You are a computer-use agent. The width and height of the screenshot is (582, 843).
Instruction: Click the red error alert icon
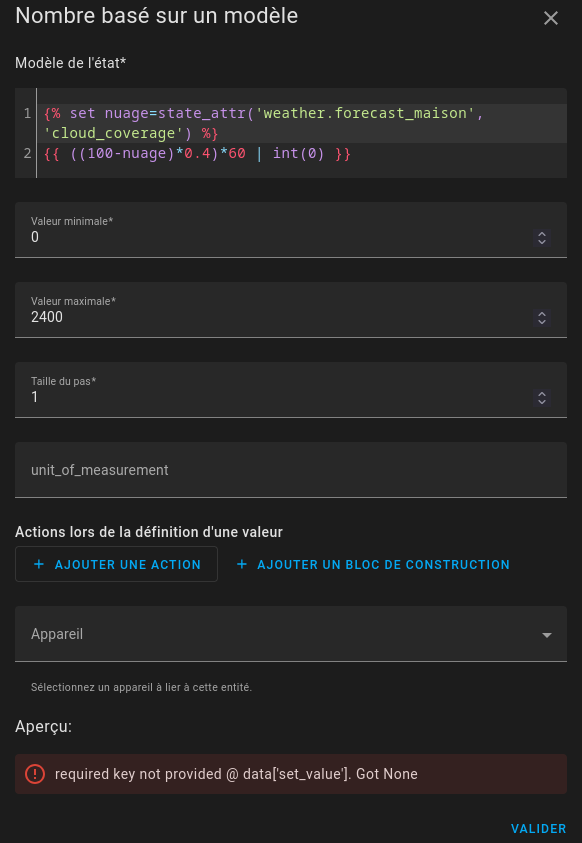pyautogui.click(x=35, y=774)
